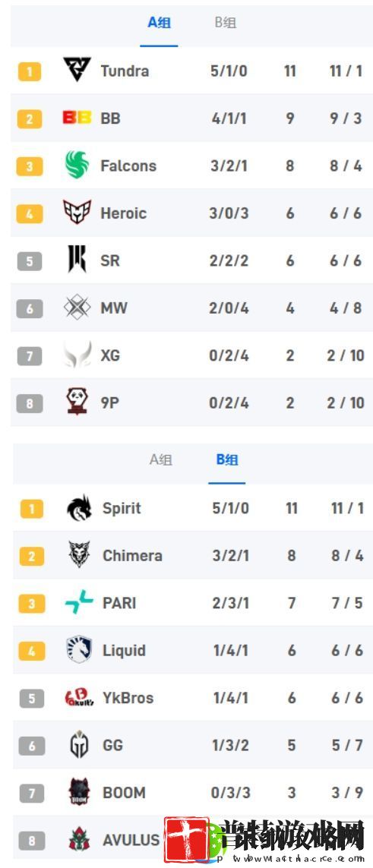Open the BOOM team logo
This screenshot has height=868, width=373.
[x=79, y=792]
